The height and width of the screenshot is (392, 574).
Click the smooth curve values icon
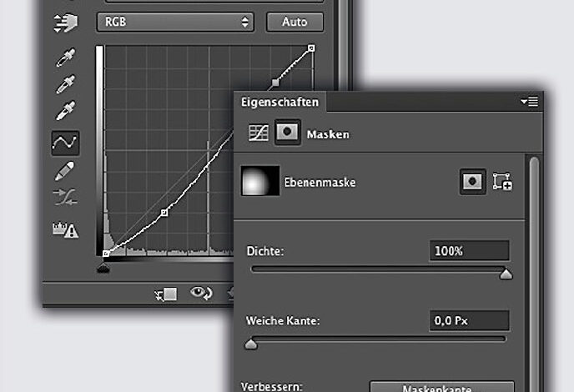coord(65,197)
